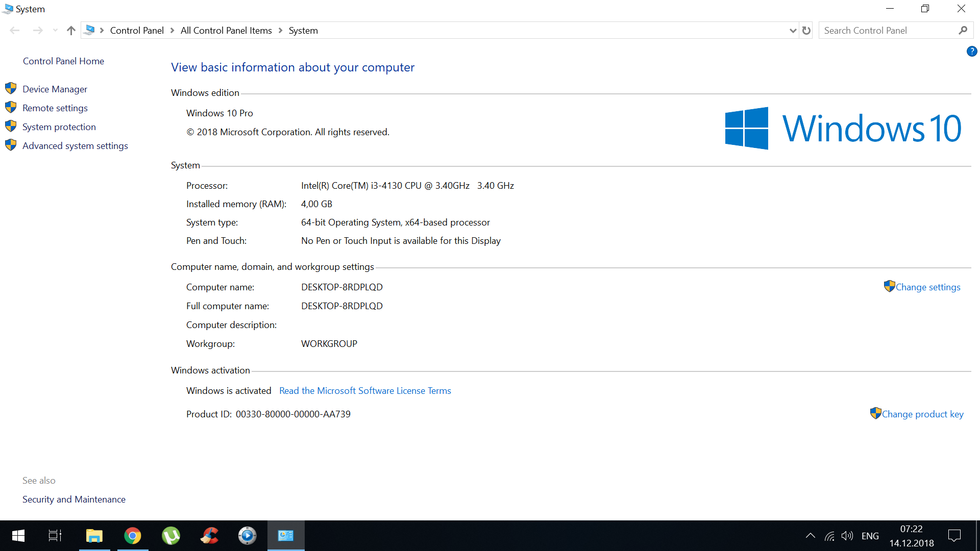Click the Search Control Panel input field
This screenshot has height=551, width=980.
point(889,30)
